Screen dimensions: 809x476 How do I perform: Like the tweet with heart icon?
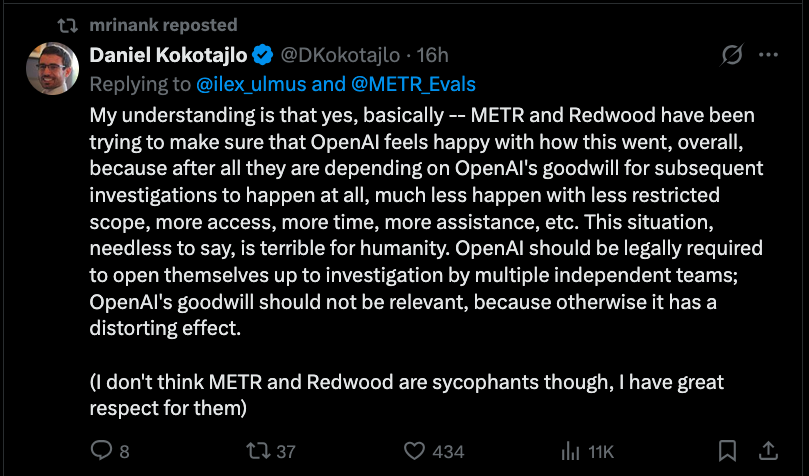tap(414, 451)
